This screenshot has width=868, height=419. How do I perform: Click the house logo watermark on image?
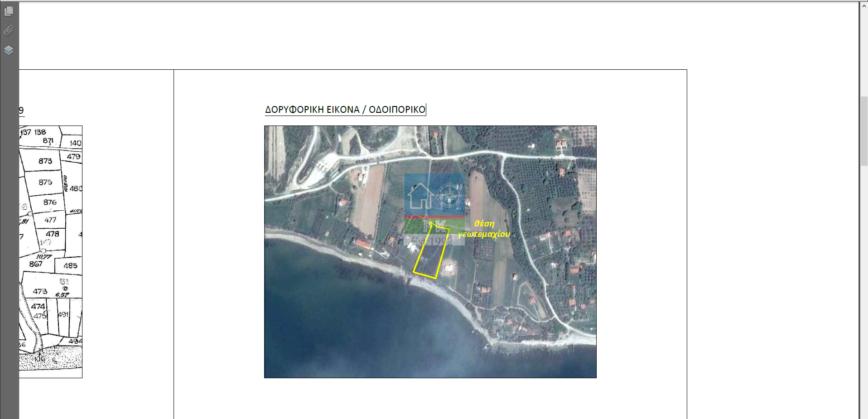pos(420,194)
